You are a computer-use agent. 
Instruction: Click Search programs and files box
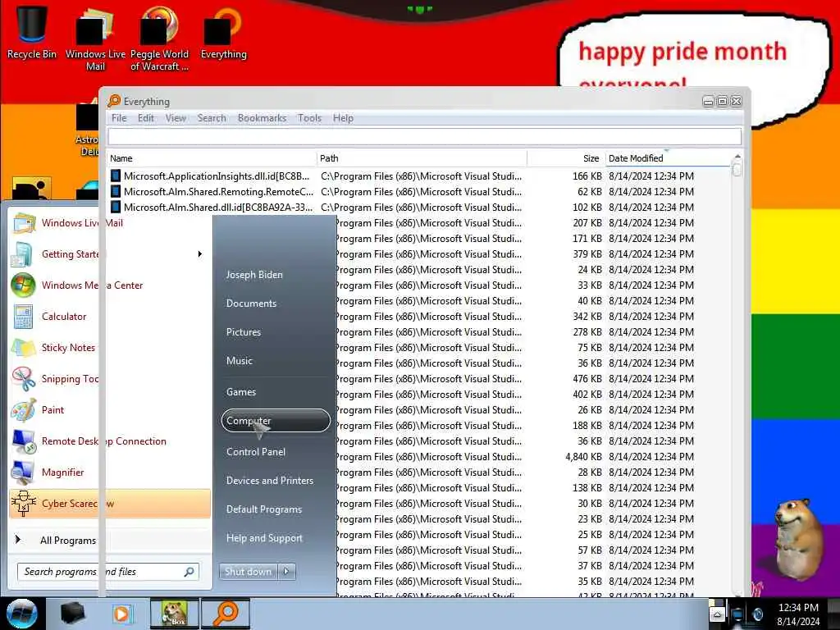tap(108, 572)
